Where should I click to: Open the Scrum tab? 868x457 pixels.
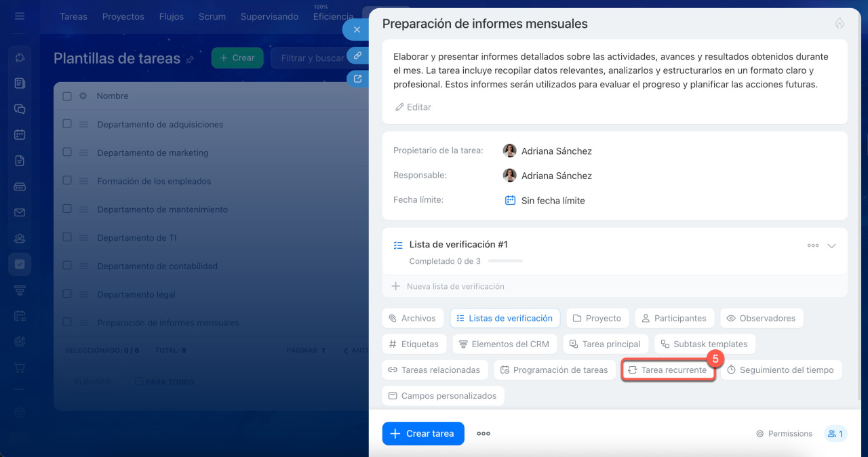click(212, 16)
